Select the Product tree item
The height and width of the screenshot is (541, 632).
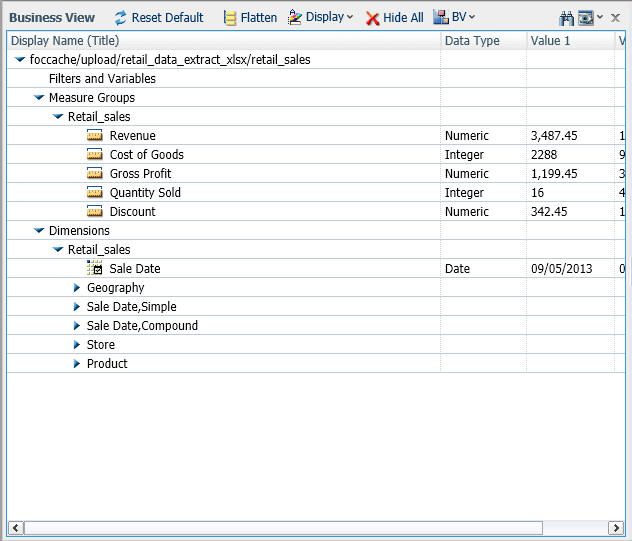tap(107, 364)
